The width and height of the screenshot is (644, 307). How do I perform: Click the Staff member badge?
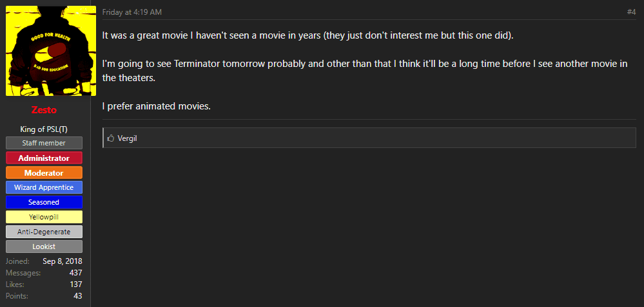(x=44, y=143)
